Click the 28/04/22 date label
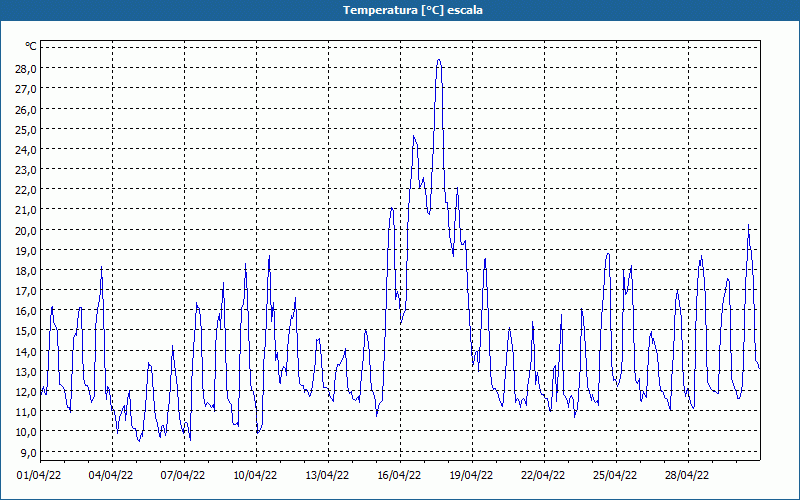 point(687,475)
